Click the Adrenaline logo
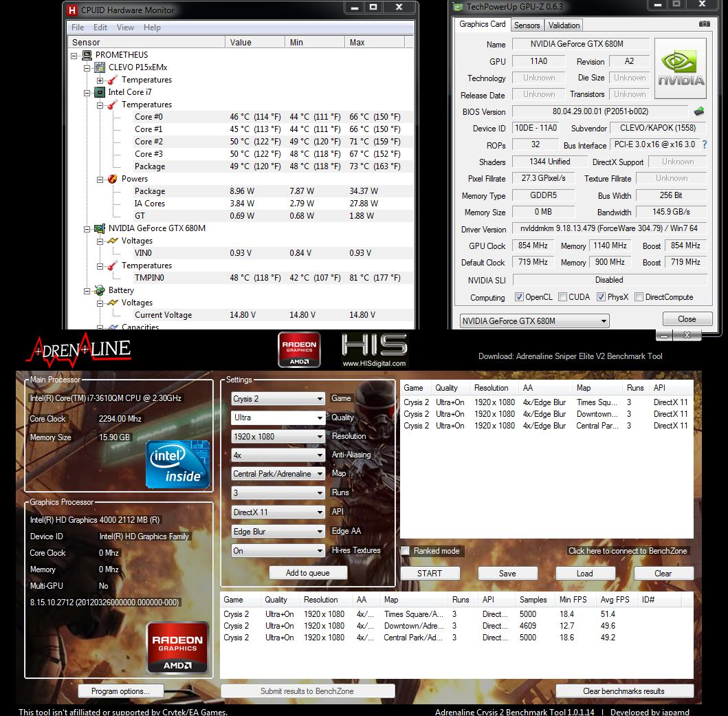The width and height of the screenshot is (728, 716). click(79, 351)
